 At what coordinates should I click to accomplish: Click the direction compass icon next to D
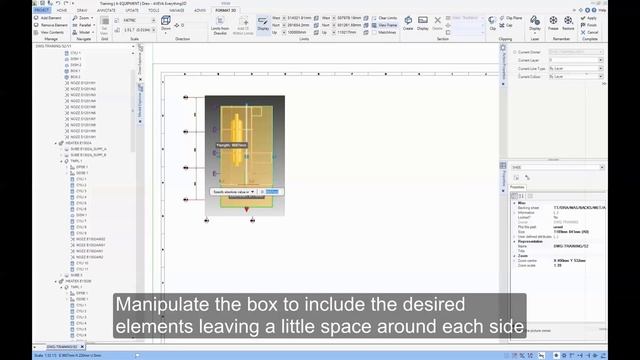pos(177,25)
